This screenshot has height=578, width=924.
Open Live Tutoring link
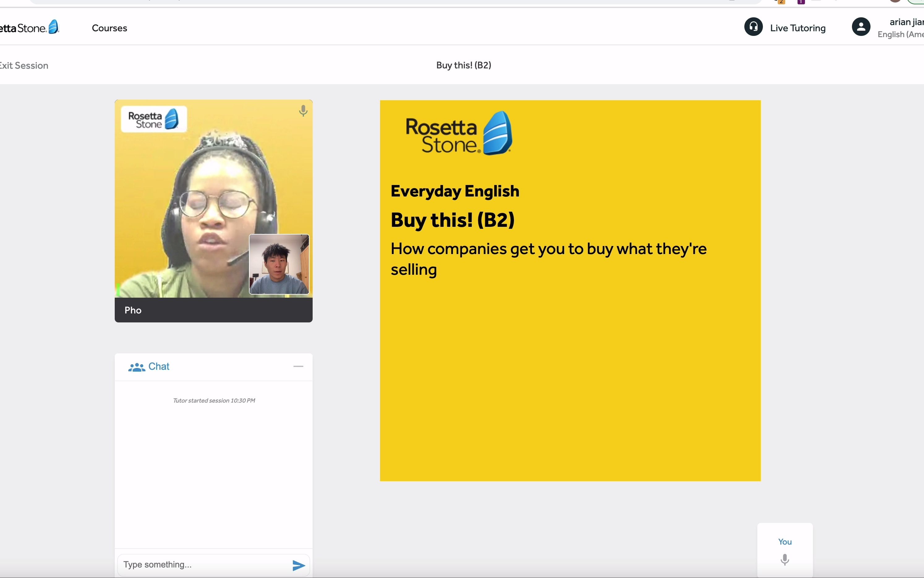[x=798, y=28]
